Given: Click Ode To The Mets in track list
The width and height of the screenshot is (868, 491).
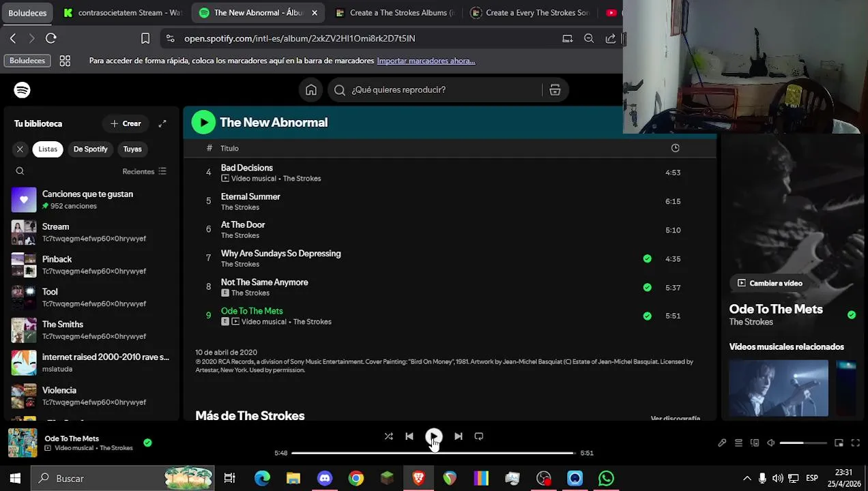Looking at the screenshot, I should pyautogui.click(x=252, y=311).
